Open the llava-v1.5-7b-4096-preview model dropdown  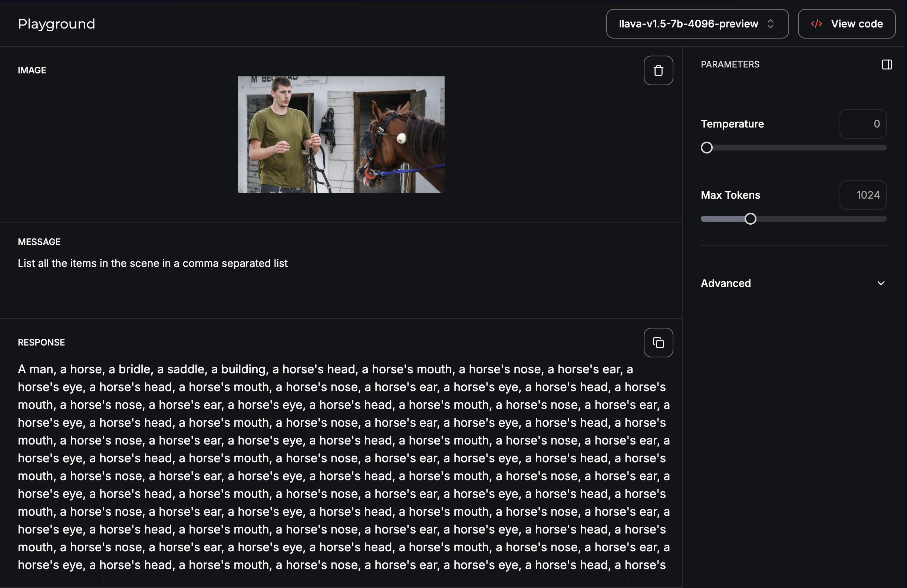point(688,24)
